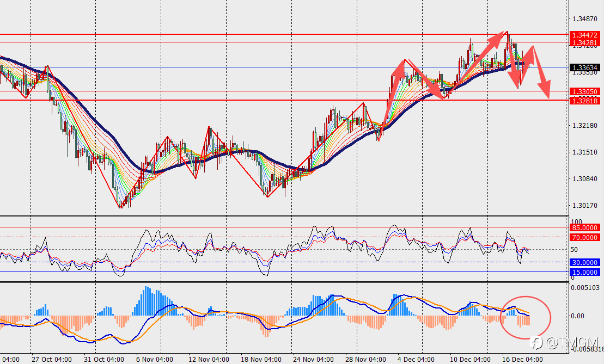The height and width of the screenshot is (364, 604).
Task: Click the 1.34281 resistance price label
Action: point(584,42)
